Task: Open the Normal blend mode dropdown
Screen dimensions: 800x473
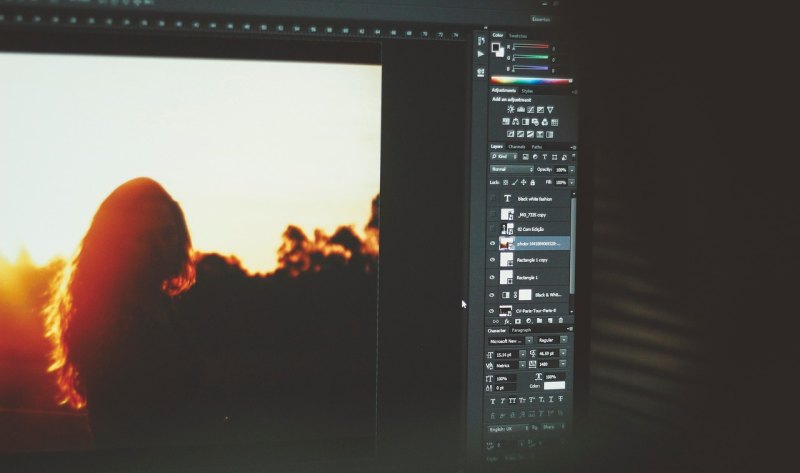Action: click(512, 169)
